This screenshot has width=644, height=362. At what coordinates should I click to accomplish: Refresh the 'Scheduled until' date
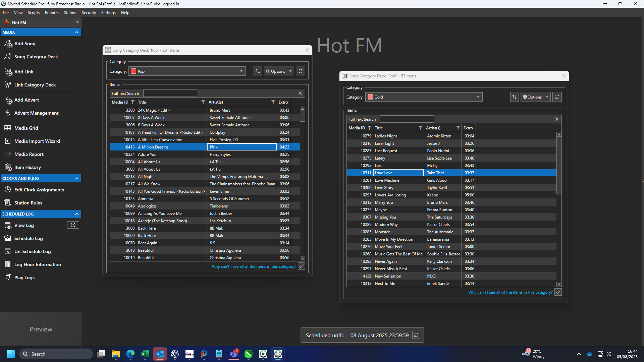point(416,335)
